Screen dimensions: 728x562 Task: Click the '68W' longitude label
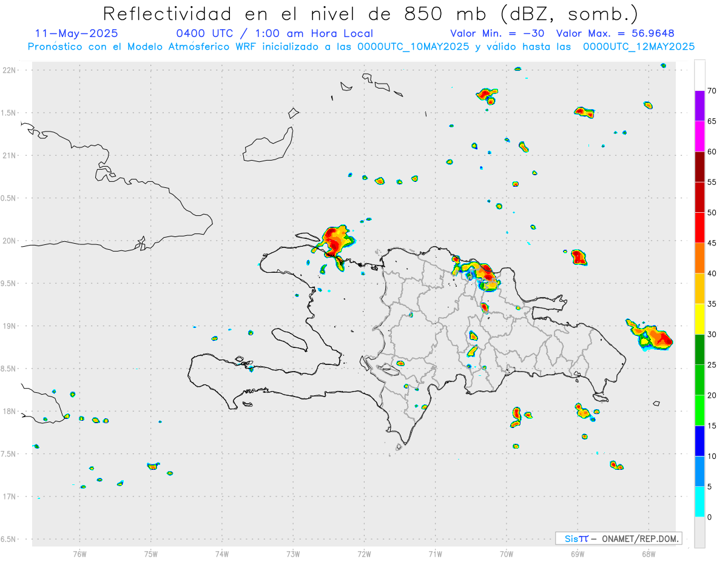[649, 554]
